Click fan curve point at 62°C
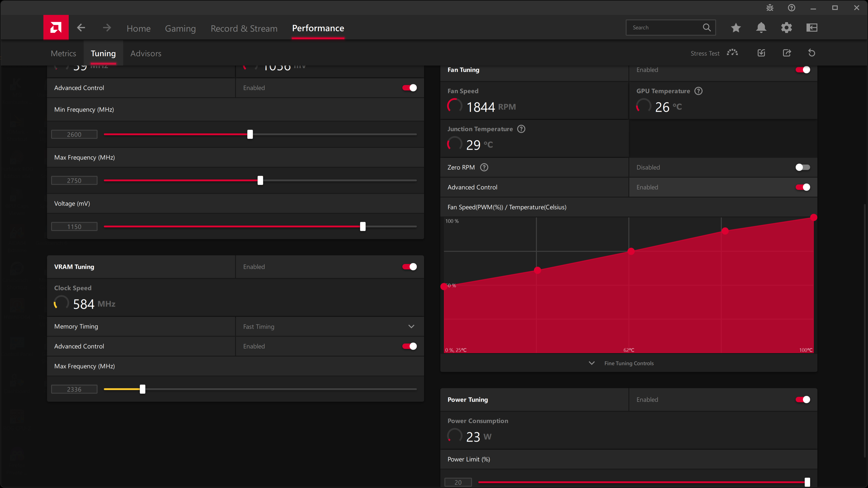The image size is (868, 488). pyautogui.click(x=632, y=251)
